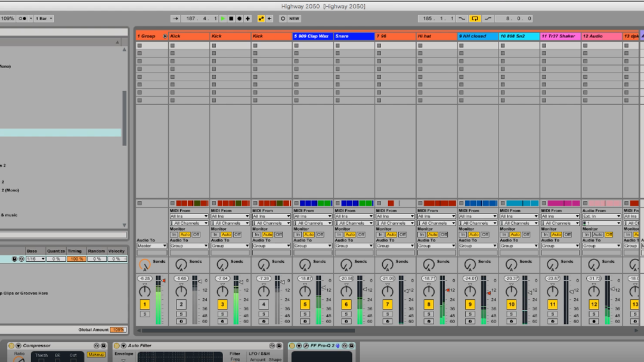Screen dimensions: 644x362
Task: Toggle the Automation Arm button
Action: [x=261, y=18]
